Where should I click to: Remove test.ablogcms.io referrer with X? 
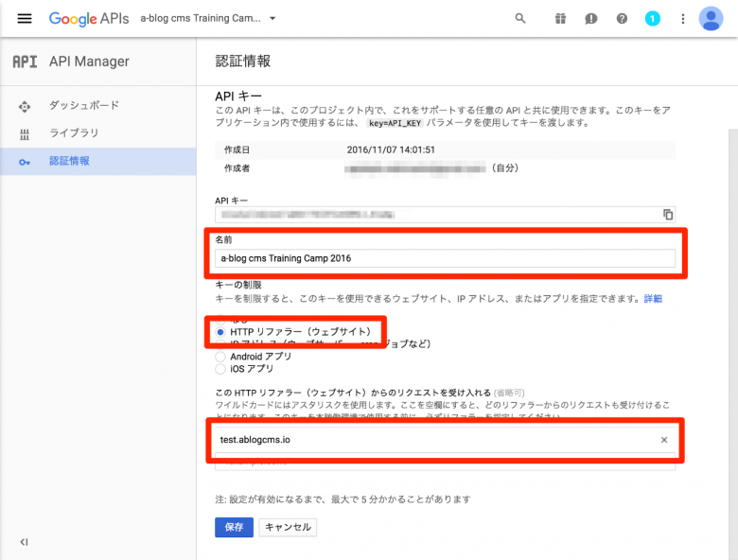tap(663, 440)
